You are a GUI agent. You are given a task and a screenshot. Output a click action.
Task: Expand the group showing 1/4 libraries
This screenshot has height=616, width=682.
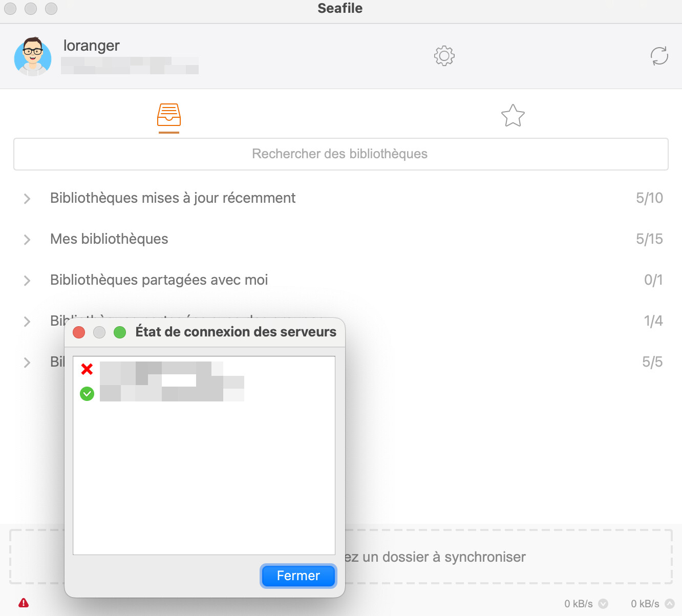click(x=27, y=322)
